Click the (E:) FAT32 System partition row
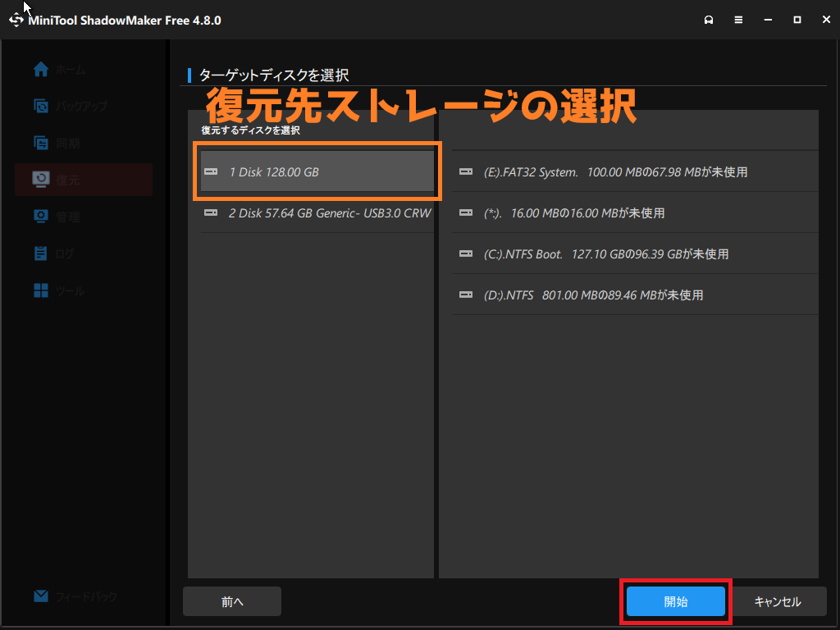The image size is (840, 630). coord(628,172)
